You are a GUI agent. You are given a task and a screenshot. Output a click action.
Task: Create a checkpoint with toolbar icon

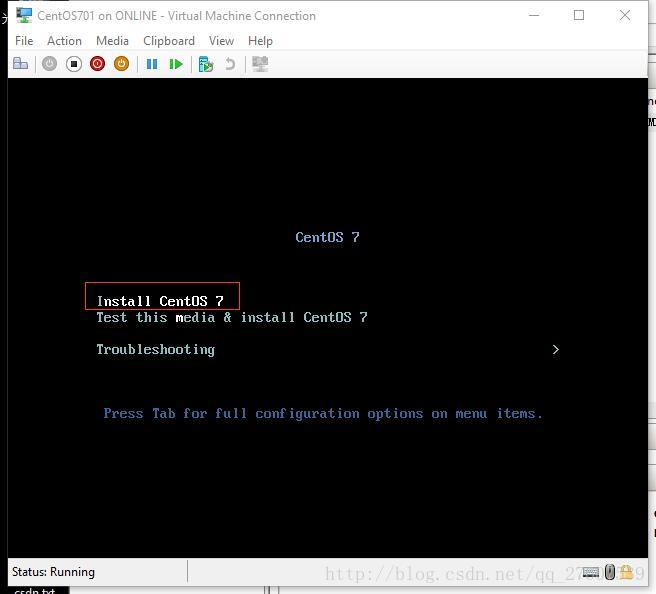coord(205,64)
